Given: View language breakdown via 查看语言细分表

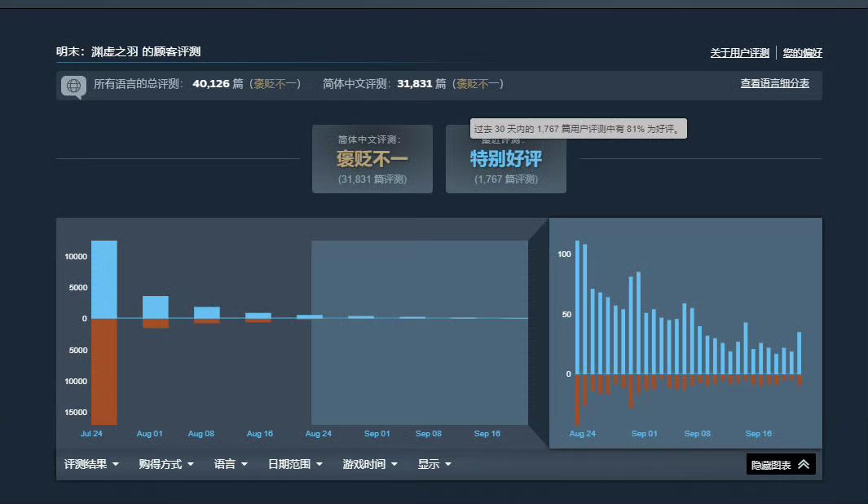Looking at the screenshot, I should (774, 83).
